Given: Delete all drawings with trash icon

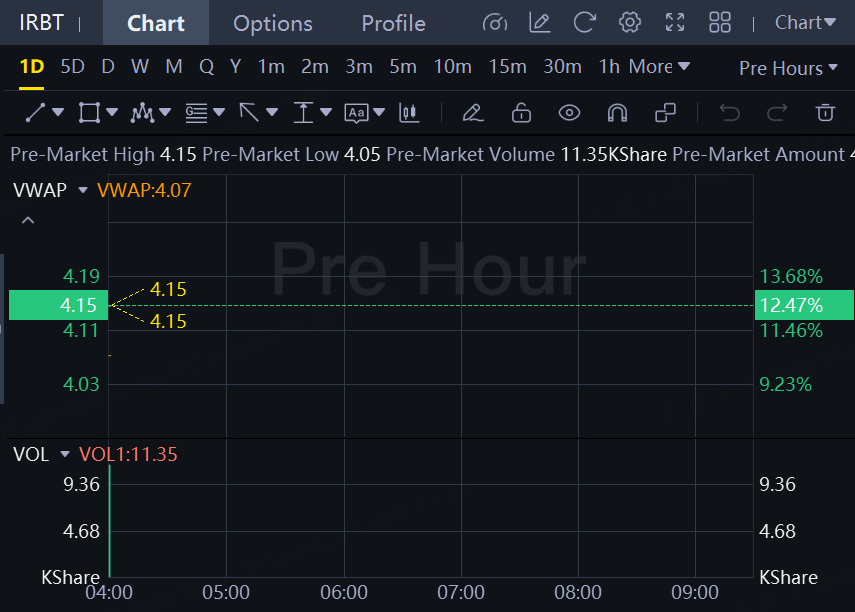Looking at the screenshot, I should pos(825,113).
